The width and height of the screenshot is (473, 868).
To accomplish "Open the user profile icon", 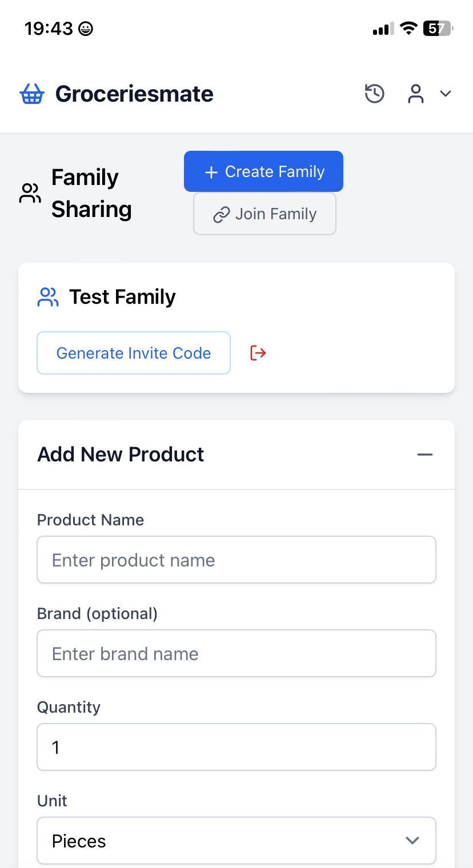I will pyautogui.click(x=416, y=94).
